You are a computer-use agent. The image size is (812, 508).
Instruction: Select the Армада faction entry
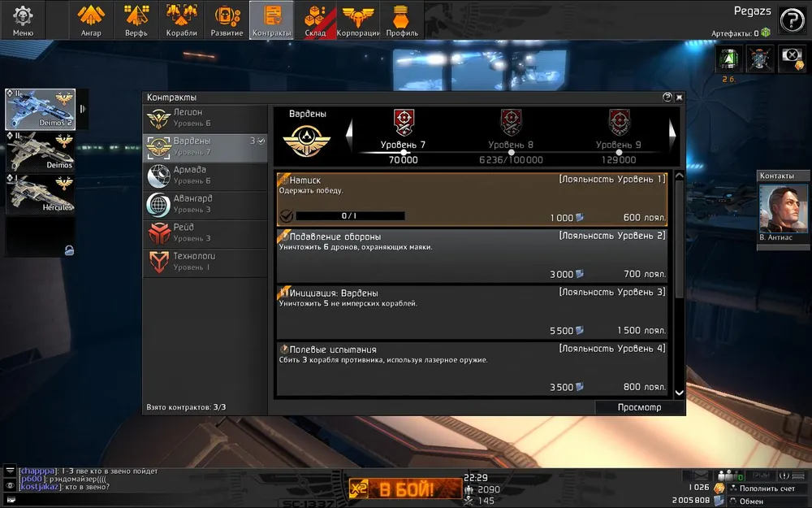[205, 176]
